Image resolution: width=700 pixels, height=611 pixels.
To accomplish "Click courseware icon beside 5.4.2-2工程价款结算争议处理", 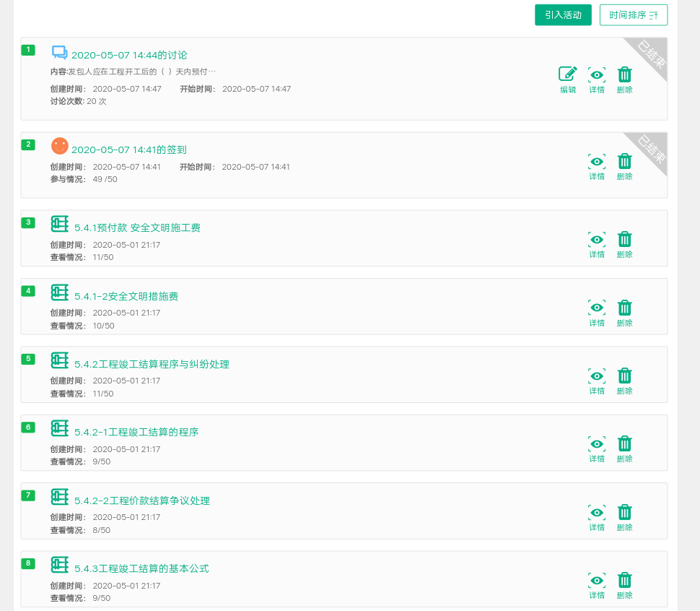I will 59,497.
